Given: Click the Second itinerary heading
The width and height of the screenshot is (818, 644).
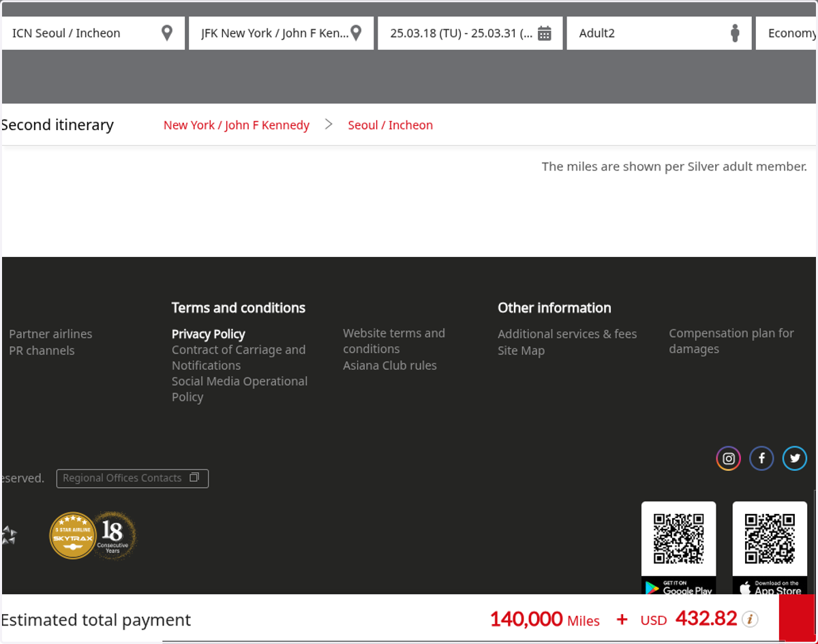Looking at the screenshot, I should tap(57, 125).
